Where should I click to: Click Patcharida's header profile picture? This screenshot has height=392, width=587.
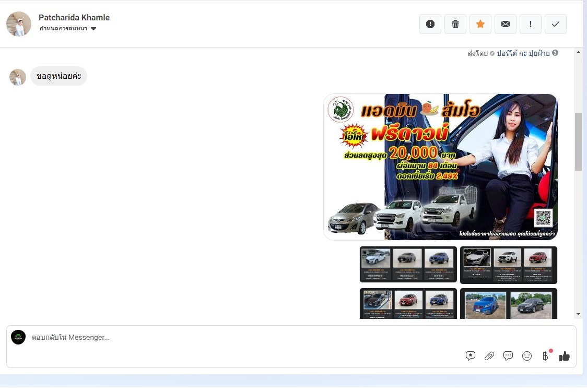[x=19, y=24]
